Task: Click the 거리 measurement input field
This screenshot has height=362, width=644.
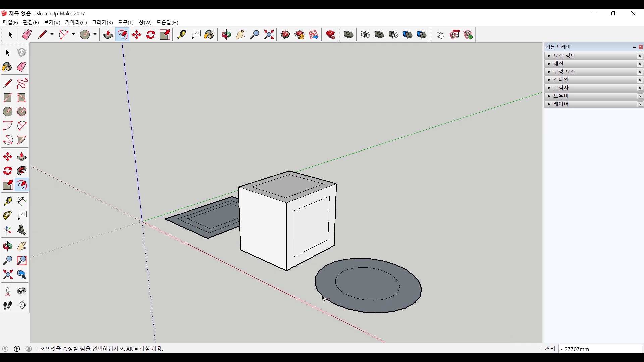Action: (x=600, y=349)
